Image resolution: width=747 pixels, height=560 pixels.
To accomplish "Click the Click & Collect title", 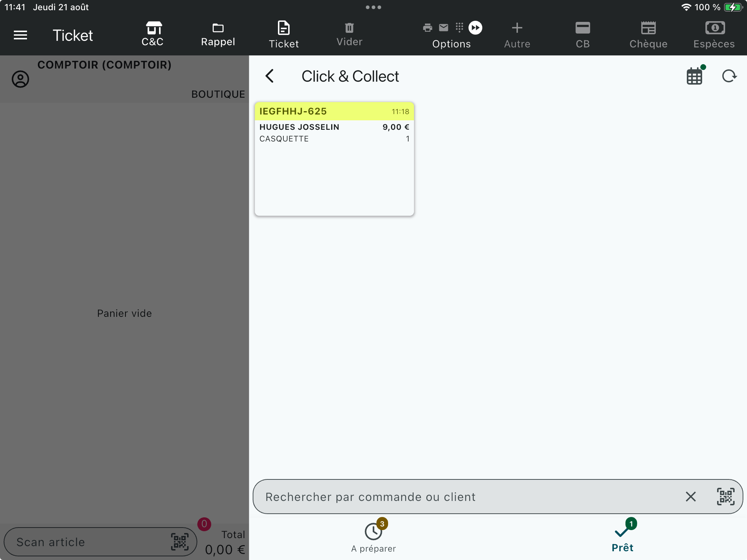I will click(x=350, y=76).
